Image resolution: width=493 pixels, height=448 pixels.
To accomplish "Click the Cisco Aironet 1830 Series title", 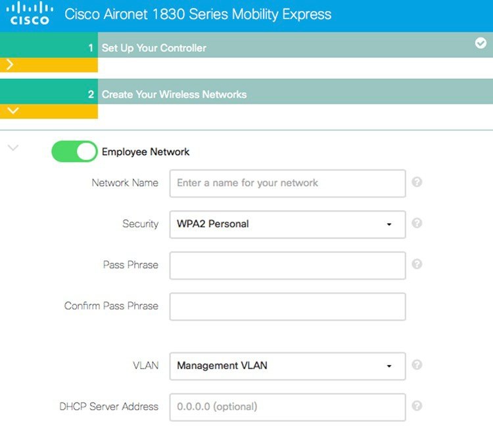I will 198,14.
